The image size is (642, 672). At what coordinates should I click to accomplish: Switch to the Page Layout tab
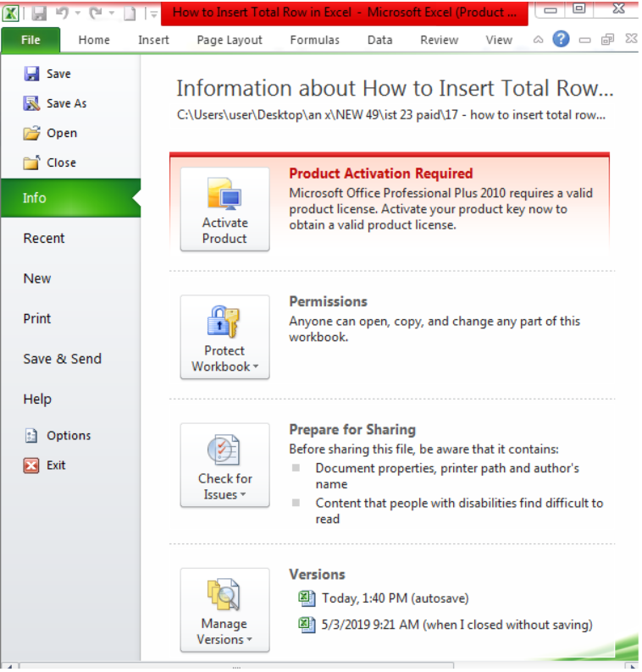point(230,41)
